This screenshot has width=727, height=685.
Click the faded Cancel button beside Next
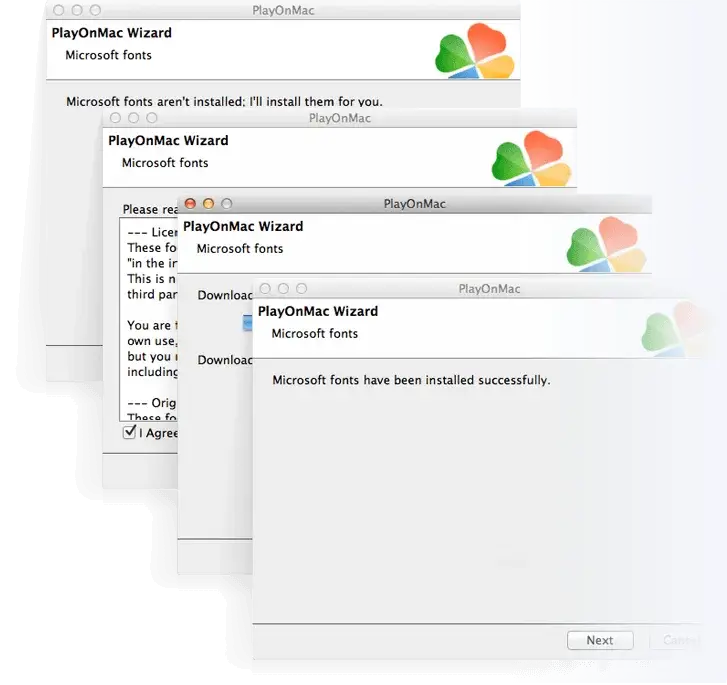(680, 640)
